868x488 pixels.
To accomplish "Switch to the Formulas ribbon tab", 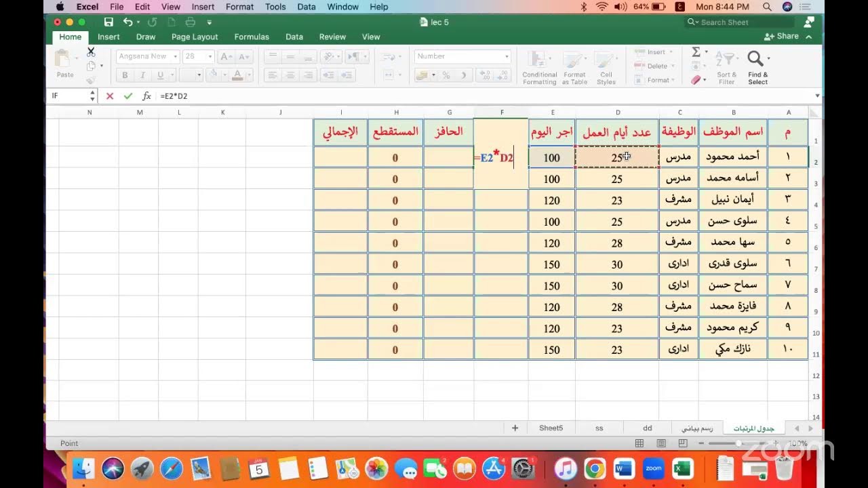I will point(252,37).
